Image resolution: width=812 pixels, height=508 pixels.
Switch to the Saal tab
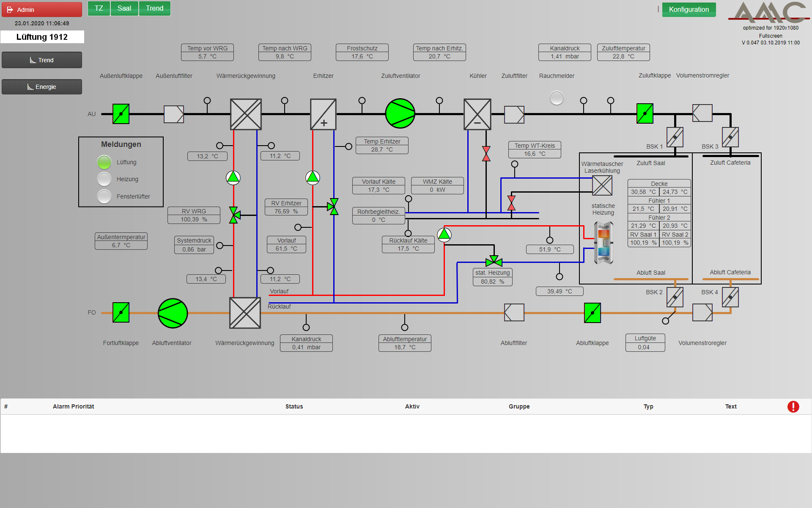click(x=124, y=8)
